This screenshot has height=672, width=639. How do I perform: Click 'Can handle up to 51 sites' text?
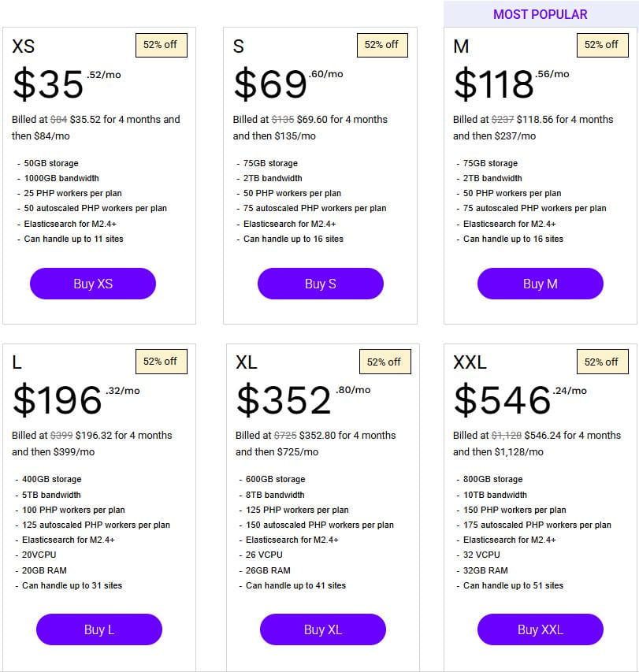click(x=513, y=585)
